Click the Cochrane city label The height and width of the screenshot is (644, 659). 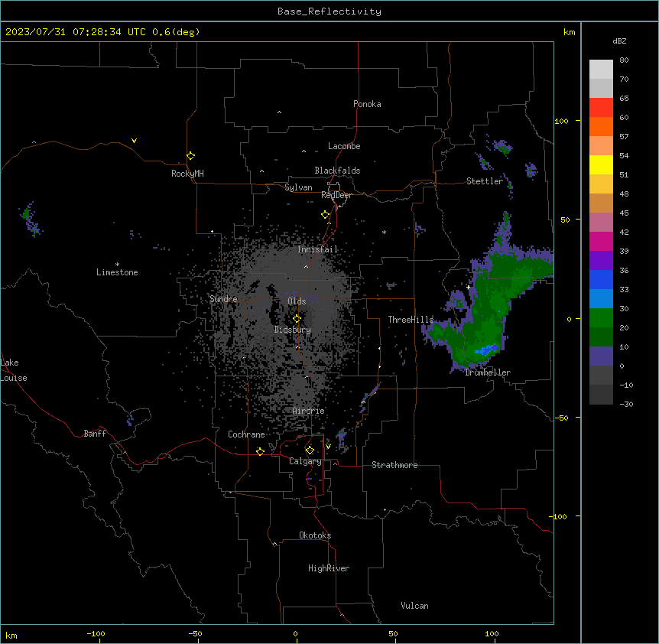pyautogui.click(x=246, y=434)
